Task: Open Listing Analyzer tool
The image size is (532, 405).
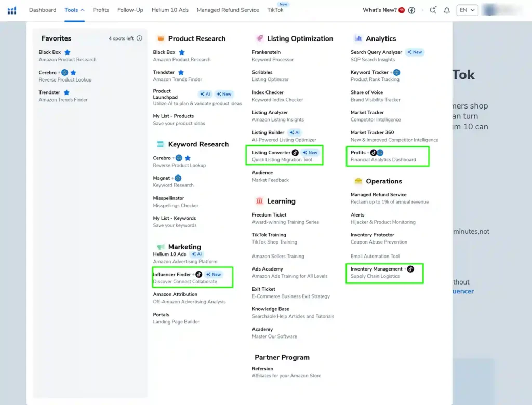Action: pos(277,116)
